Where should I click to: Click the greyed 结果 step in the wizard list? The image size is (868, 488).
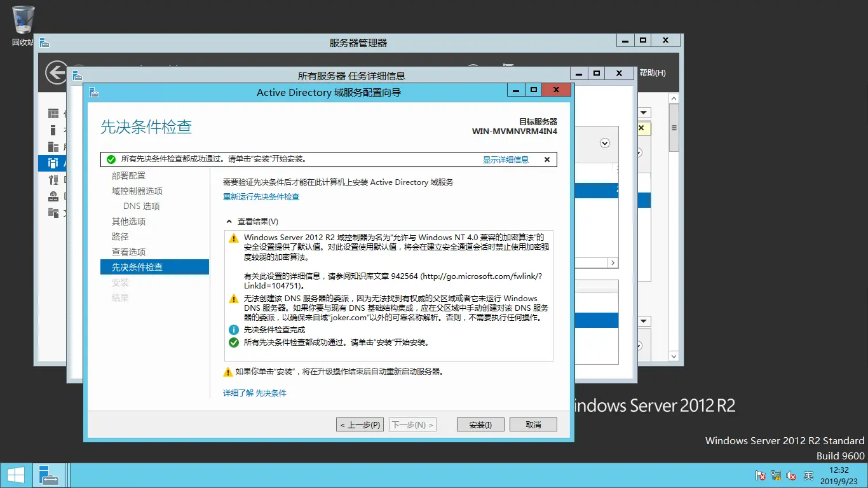[120, 297]
